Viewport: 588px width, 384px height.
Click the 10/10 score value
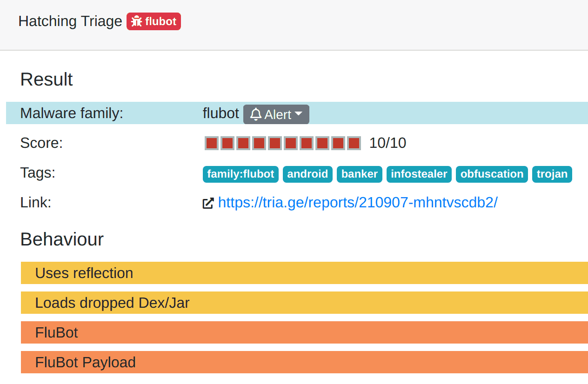click(x=388, y=143)
